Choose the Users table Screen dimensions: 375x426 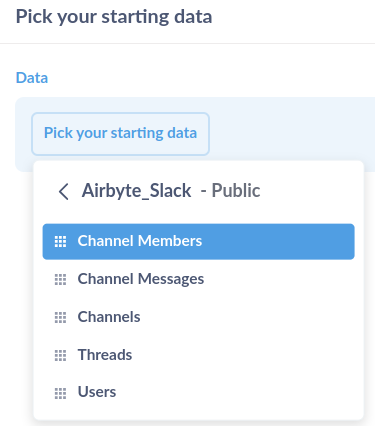pos(198,393)
